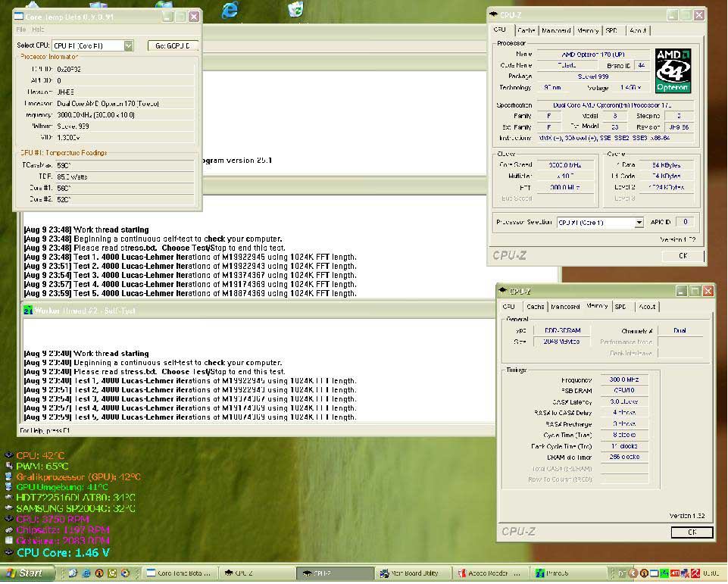This screenshot has height=584, width=728.
Task: Switch to the Cache tab in top CPU-Z
Action: click(526, 30)
